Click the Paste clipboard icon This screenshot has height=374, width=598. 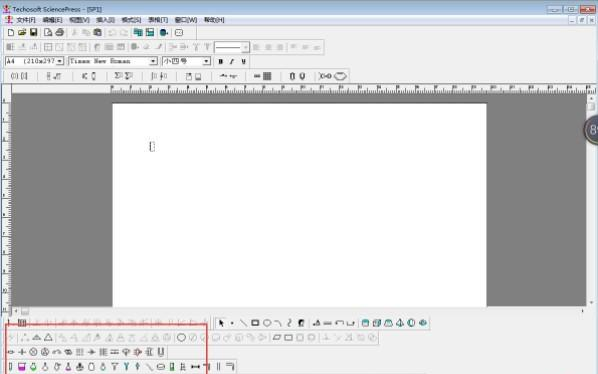pyautogui.click(x=98, y=32)
